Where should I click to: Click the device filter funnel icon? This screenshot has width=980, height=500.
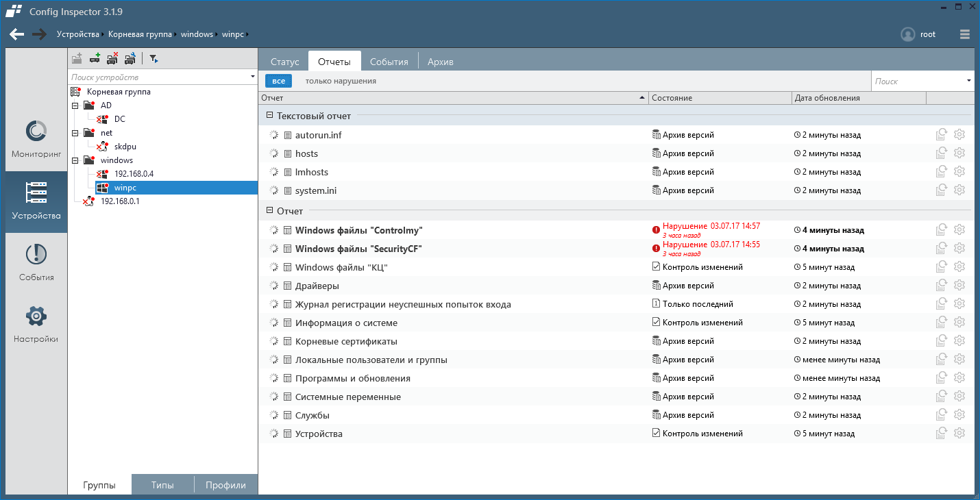pyautogui.click(x=154, y=59)
